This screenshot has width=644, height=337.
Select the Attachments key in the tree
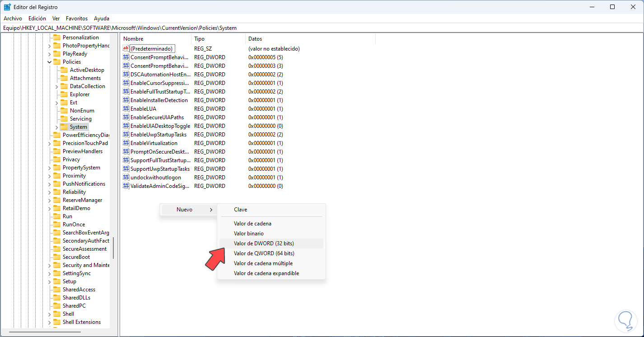click(85, 78)
